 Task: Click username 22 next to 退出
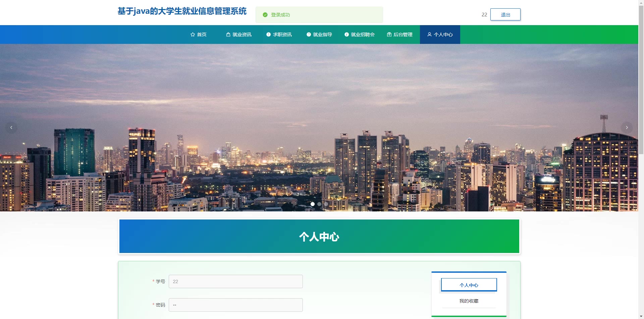(484, 15)
